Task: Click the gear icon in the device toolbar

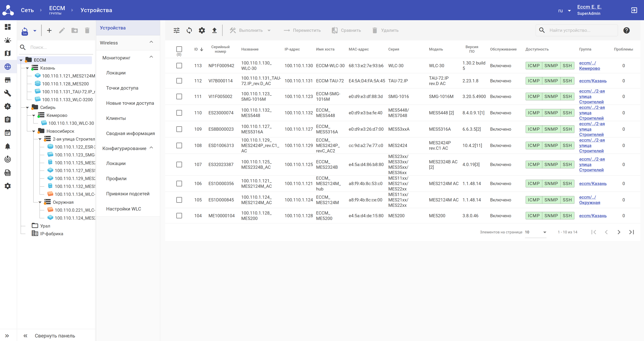Action: (x=202, y=30)
